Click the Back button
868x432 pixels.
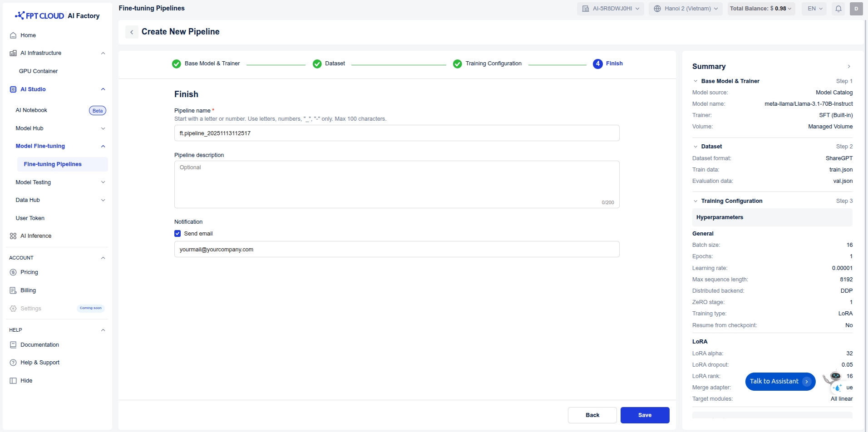(x=592, y=415)
